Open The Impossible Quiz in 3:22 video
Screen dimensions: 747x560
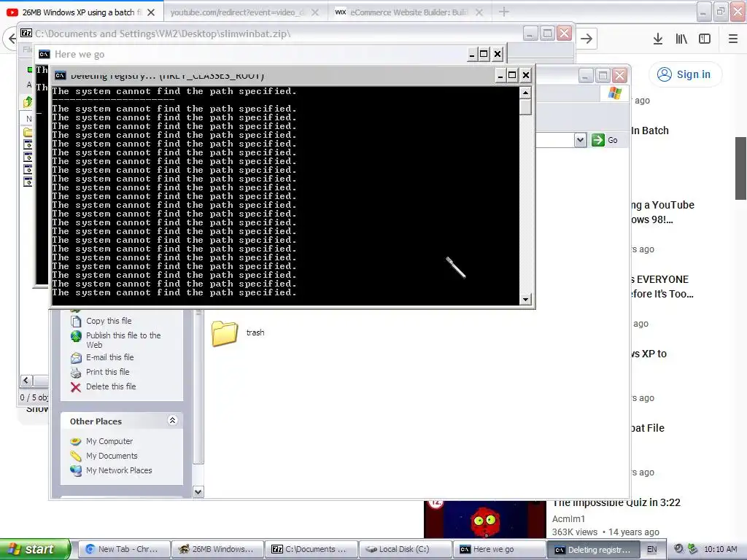pos(616,503)
